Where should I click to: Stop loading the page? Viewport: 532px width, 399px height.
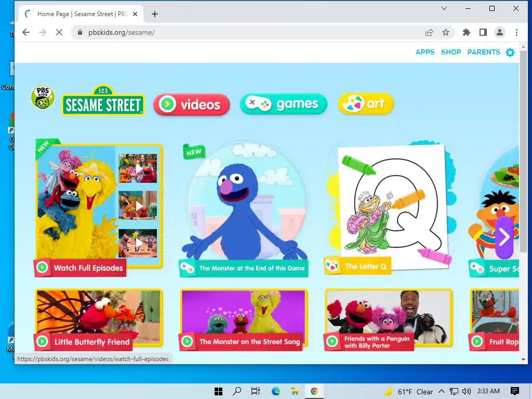59,32
